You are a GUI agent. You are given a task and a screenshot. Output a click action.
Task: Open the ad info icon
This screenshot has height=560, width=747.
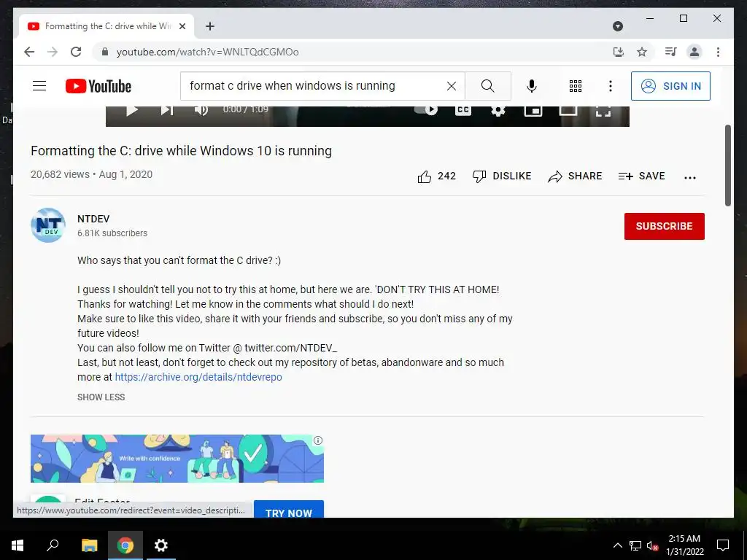(318, 440)
